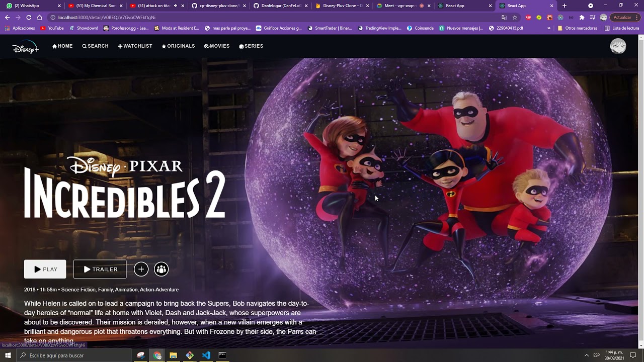The width and height of the screenshot is (644, 362).
Task: Open Nuevos mensajes bookmark
Action: click(461, 28)
